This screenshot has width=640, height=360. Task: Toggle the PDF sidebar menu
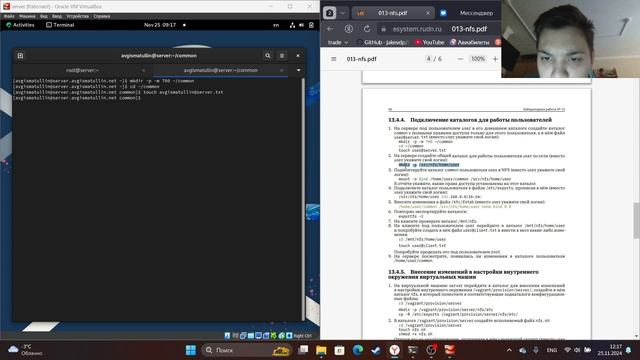click(x=333, y=59)
